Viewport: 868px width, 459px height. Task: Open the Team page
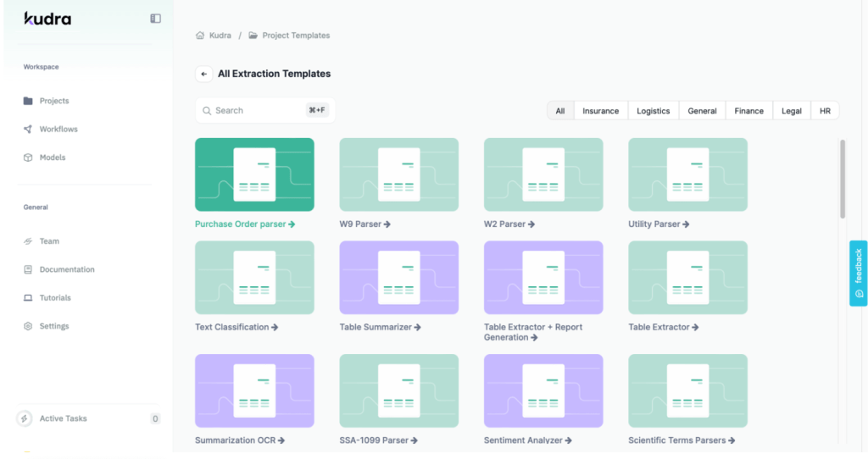point(49,241)
